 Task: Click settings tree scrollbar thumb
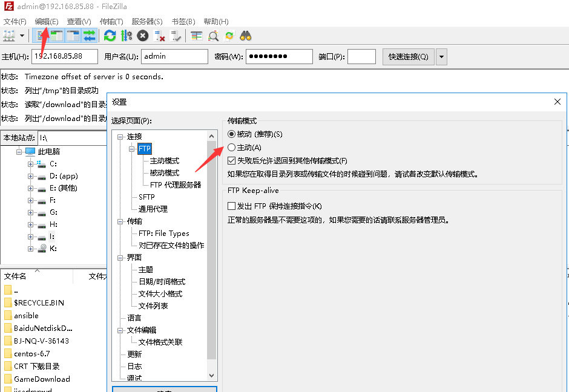[x=212, y=250]
